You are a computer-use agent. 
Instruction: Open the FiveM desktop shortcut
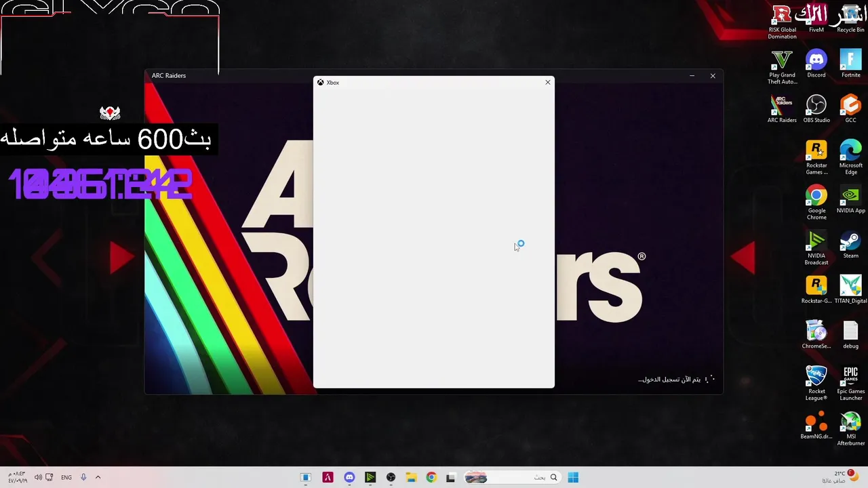coord(816,18)
